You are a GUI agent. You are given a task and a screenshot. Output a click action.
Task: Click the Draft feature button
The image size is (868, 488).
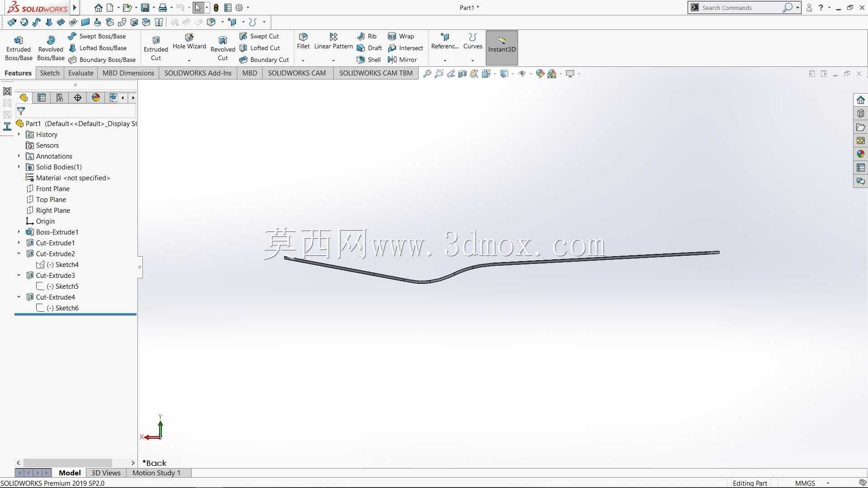coord(369,48)
